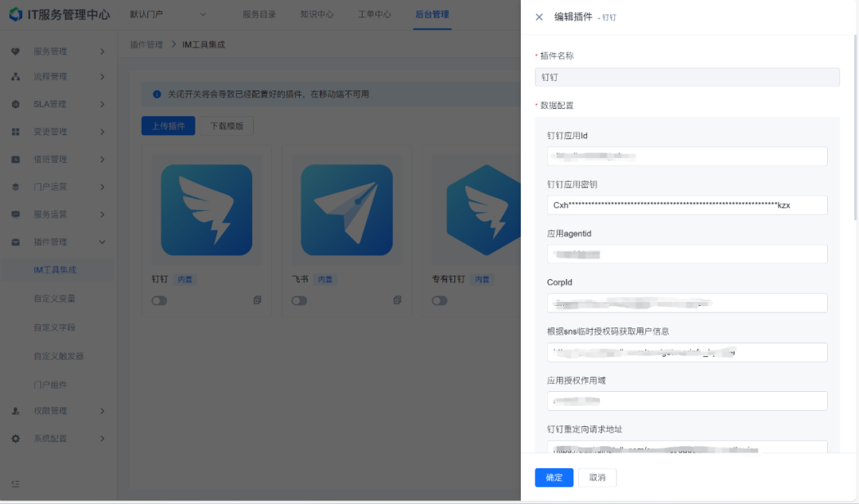Click the 服务管理 heart icon in sidebar
Screen dimensions: 859x504
coord(15,52)
